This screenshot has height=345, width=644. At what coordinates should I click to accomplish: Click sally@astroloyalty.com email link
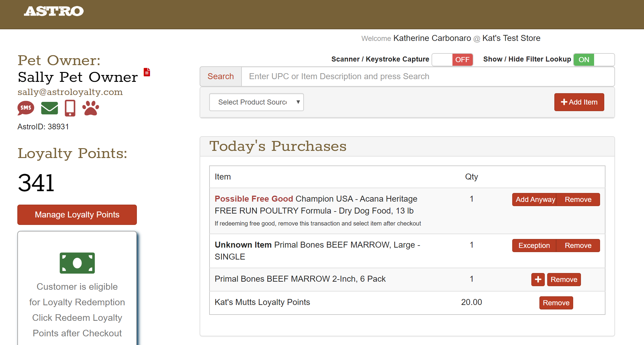(70, 92)
